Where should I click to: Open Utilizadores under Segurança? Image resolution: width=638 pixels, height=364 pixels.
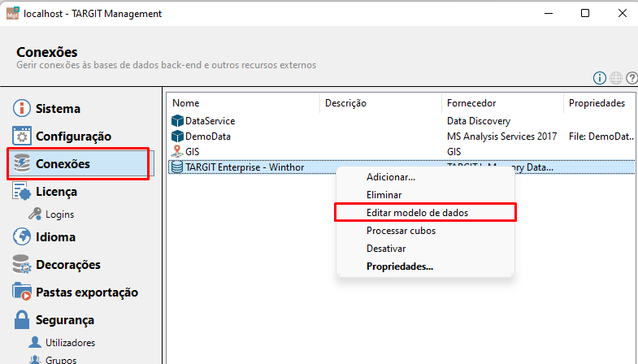coord(70,342)
